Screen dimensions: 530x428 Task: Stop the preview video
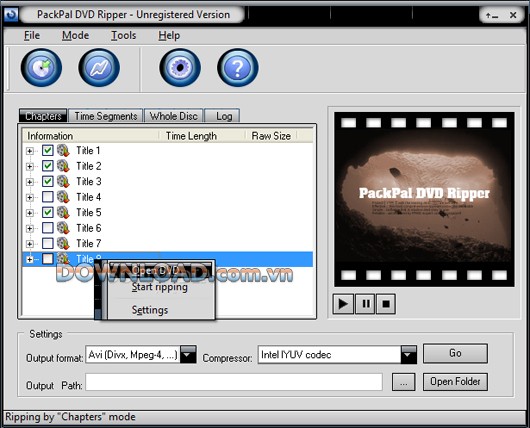(x=386, y=304)
